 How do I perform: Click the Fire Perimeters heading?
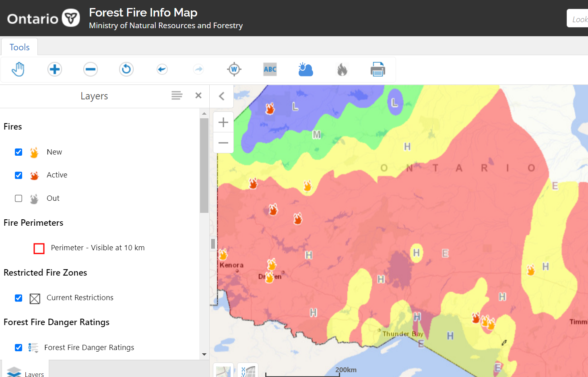[33, 223]
